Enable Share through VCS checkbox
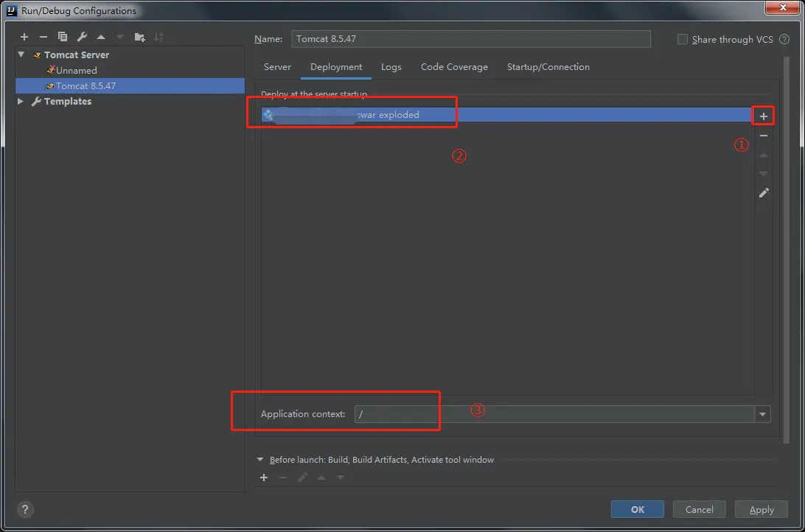This screenshot has height=532, width=805. coord(683,39)
